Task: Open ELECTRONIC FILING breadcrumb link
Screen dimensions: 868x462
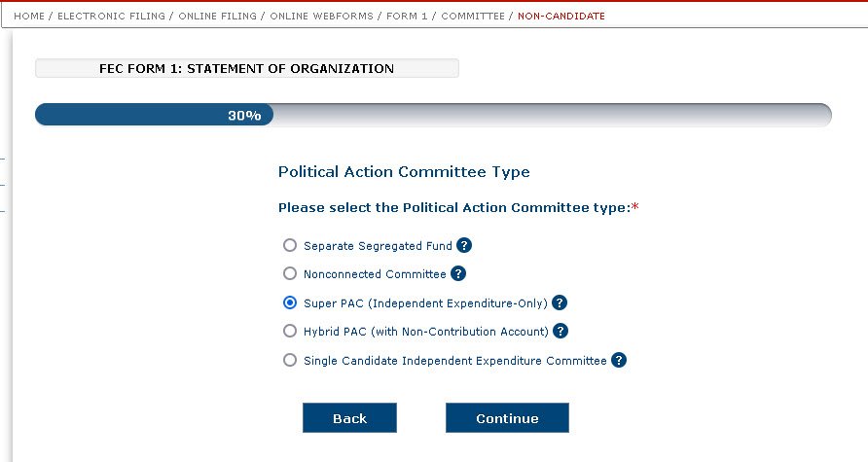Action: pos(112,17)
